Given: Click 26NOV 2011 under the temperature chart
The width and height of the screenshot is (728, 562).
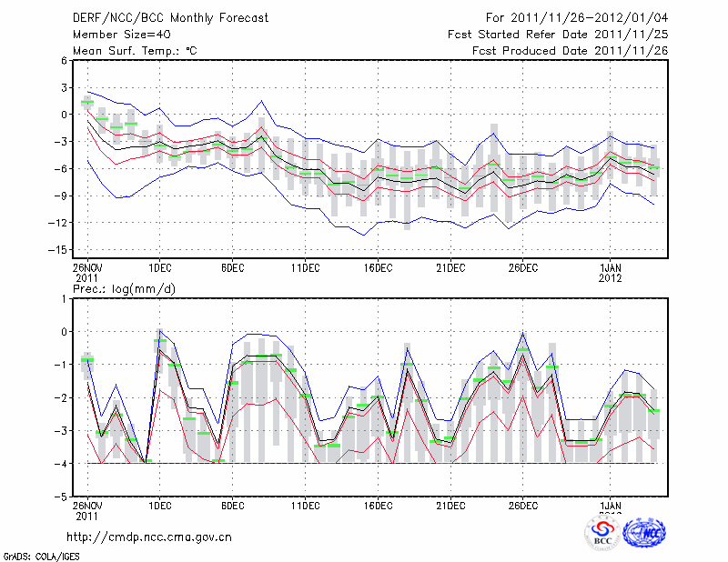Looking at the screenshot, I should coord(87,272).
